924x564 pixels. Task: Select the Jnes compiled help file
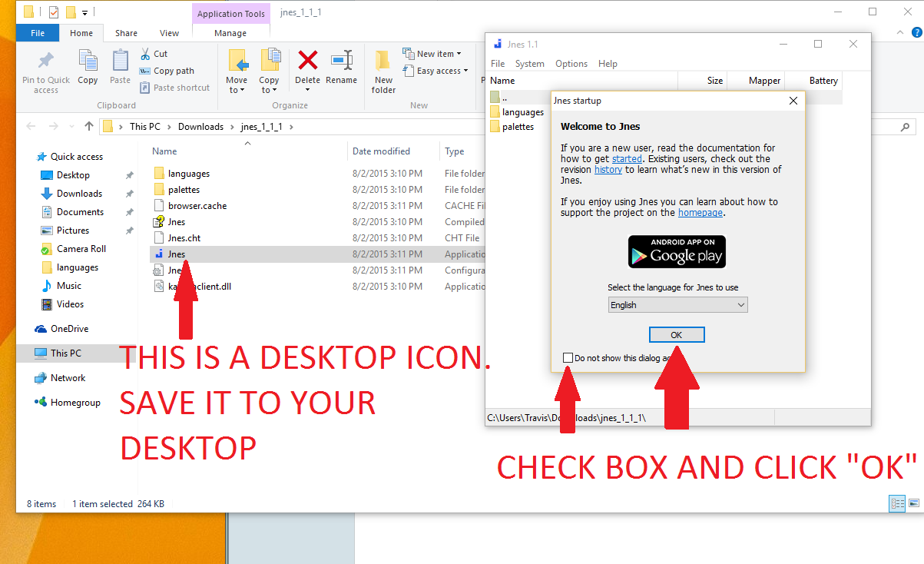pos(176,222)
